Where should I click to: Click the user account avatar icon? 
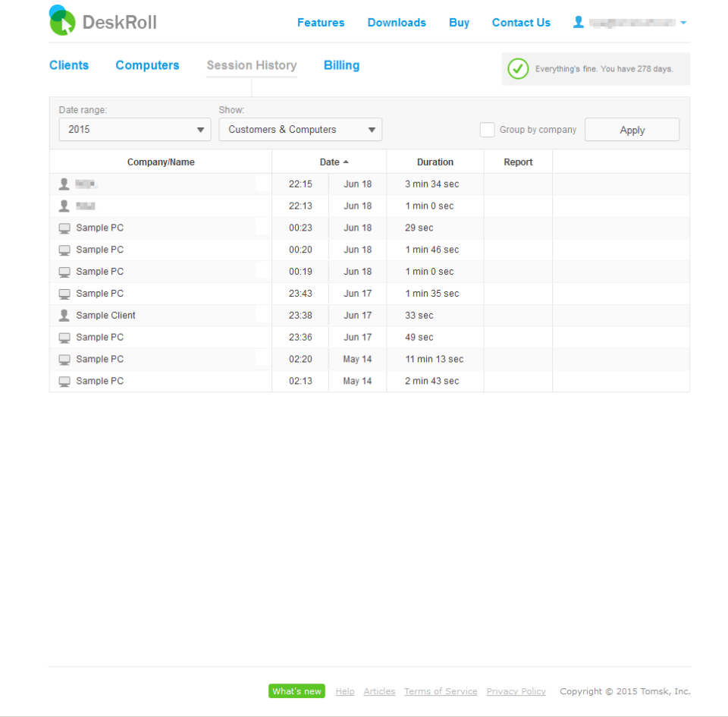pyautogui.click(x=578, y=22)
